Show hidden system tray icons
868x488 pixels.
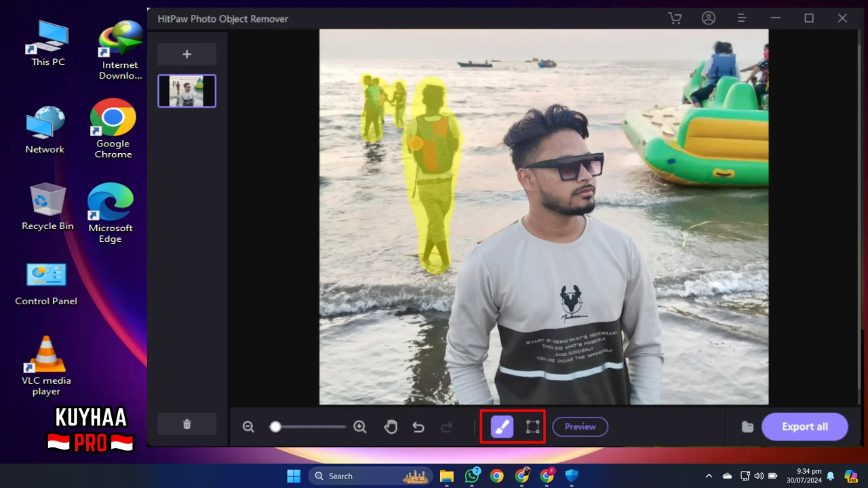pyautogui.click(x=709, y=476)
